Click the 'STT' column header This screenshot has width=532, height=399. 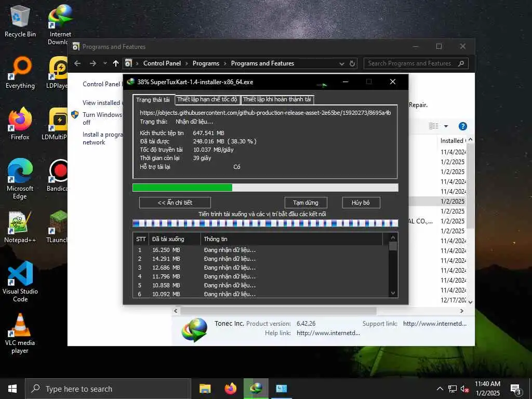pyautogui.click(x=141, y=239)
